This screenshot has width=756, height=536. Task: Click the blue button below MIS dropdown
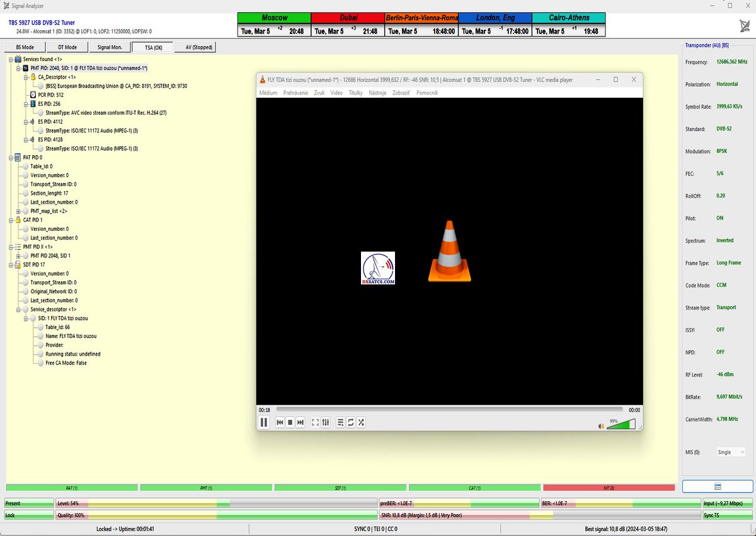pyautogui.click(x=717, y=486)
